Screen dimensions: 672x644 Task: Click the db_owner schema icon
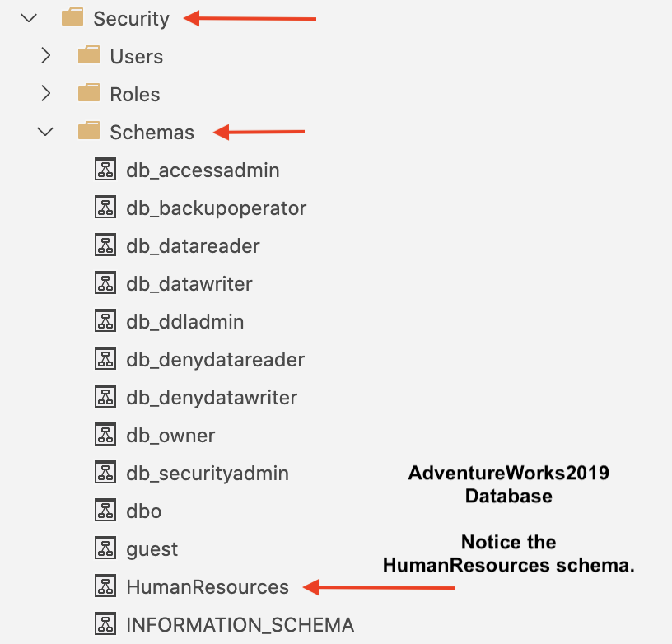(x=105, y=436)
